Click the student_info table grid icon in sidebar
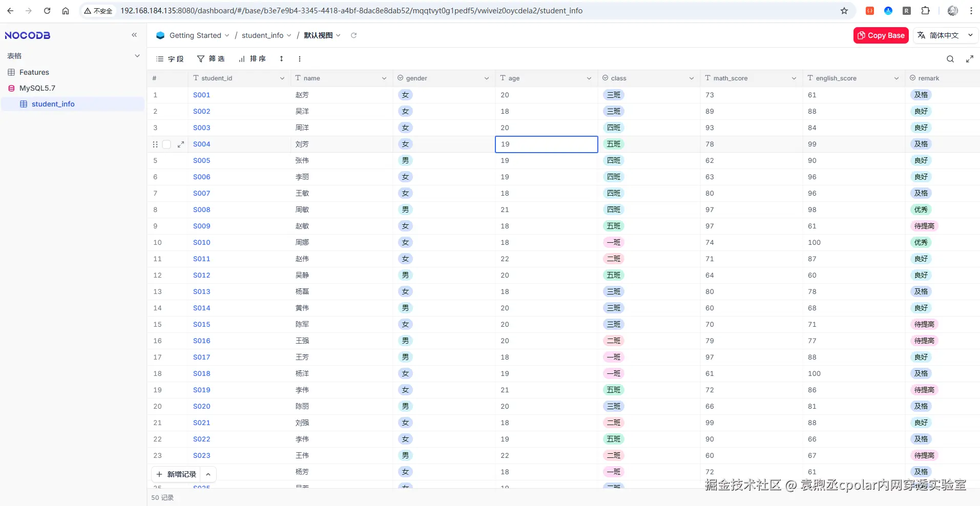 pos(24,104)
